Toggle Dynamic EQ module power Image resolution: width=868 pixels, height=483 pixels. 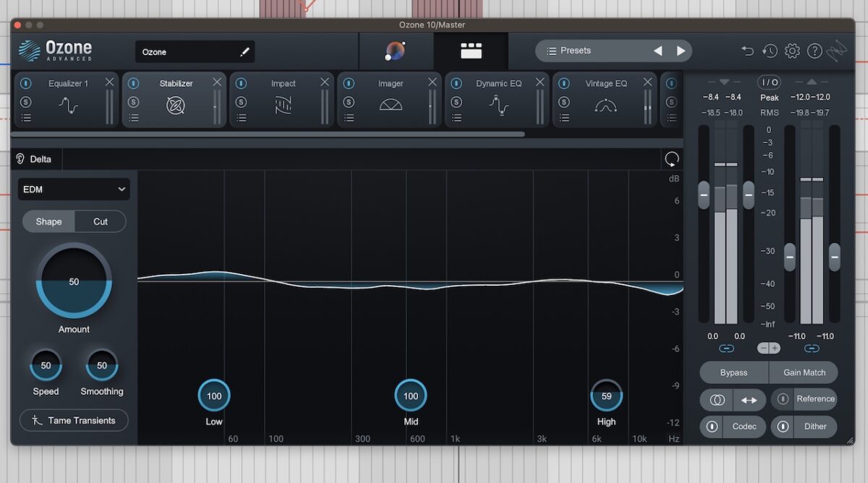[x=456, y=83]
